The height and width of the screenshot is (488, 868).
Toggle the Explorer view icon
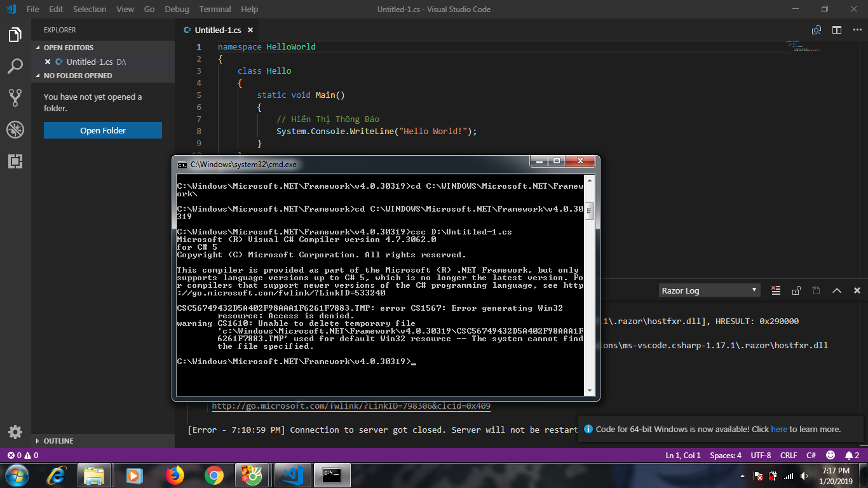(15, 34)
